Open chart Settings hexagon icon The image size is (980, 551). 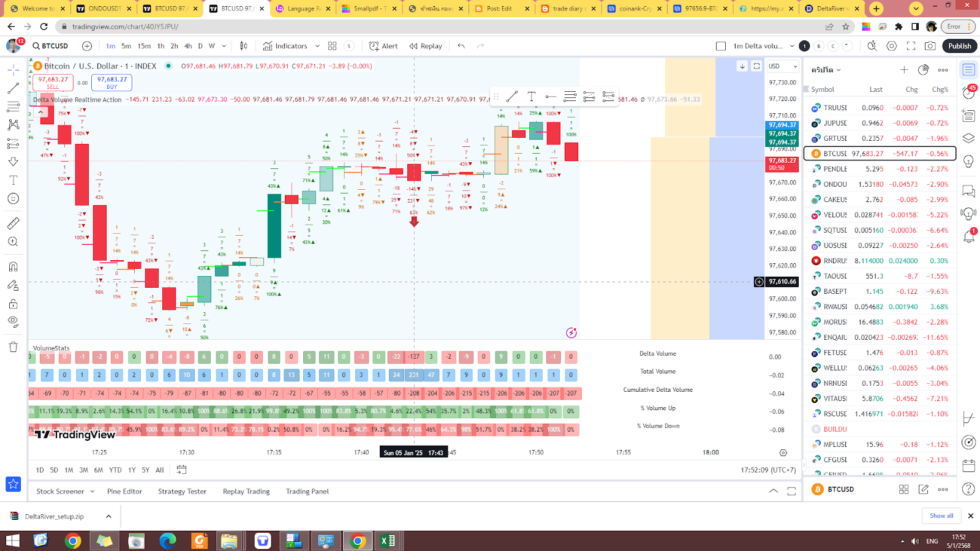pyautogui.click(x=892, y=46)
